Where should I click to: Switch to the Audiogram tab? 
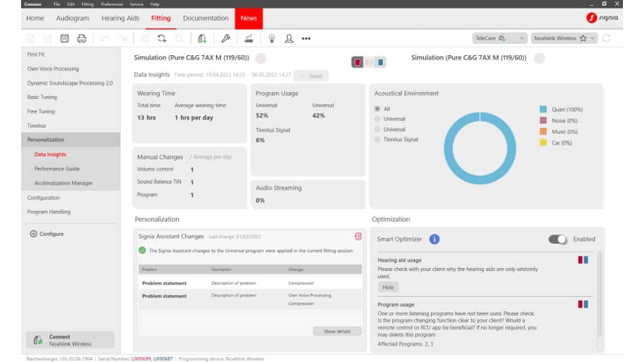(x=73, y=18)
